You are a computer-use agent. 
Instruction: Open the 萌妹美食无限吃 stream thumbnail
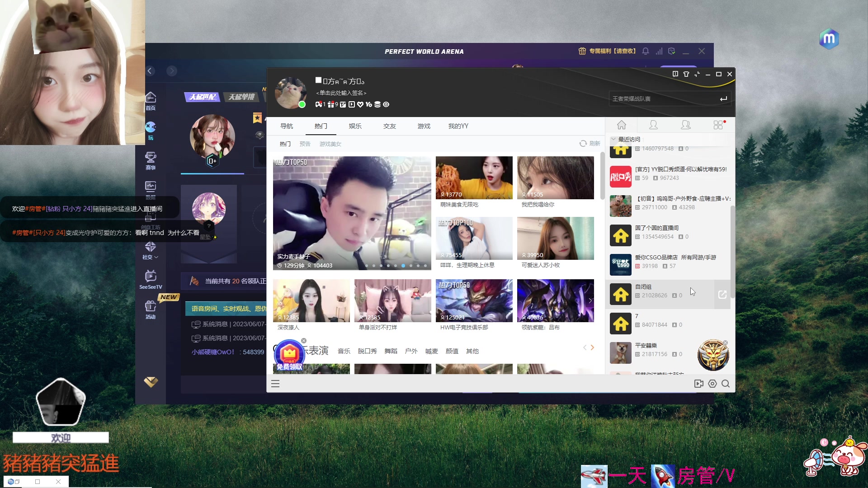pyautogui.click(x=474, y=178)
